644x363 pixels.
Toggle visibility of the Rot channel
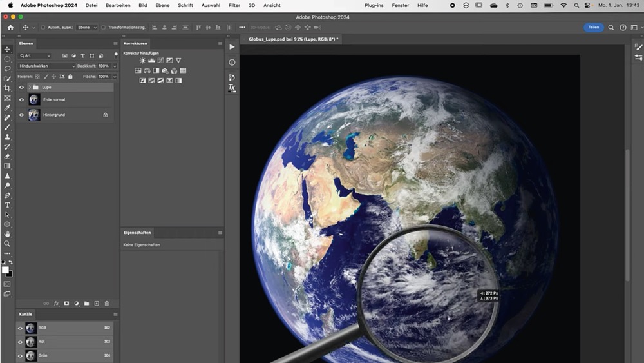tap(21, 342)
